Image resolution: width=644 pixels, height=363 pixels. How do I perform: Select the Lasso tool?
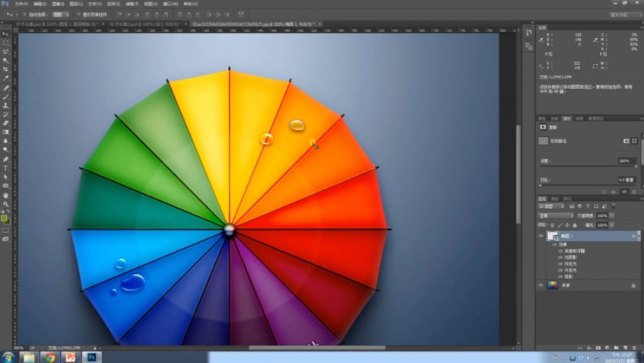(5, 53)
